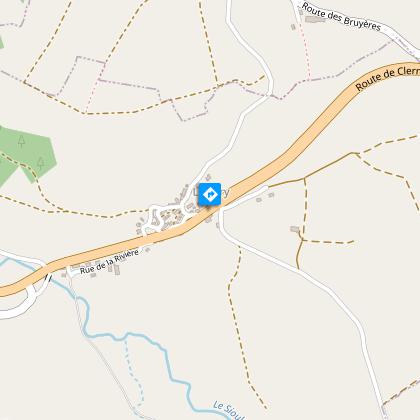Click the Le Sioul river label
420x420 pixels.
coord(228,411)
